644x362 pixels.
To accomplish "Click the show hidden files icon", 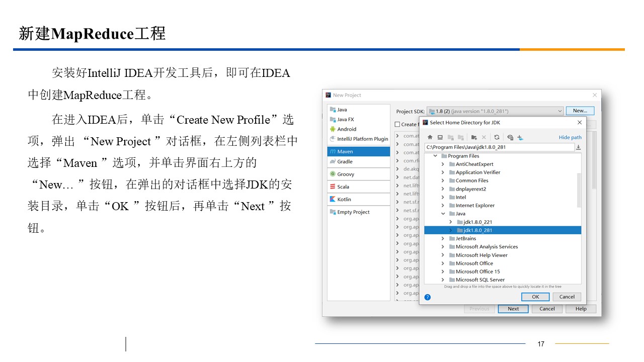I will [510, 137].
